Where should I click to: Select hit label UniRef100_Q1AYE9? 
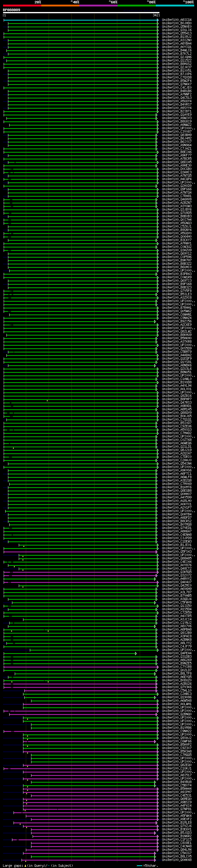click(x=177, y=115)
